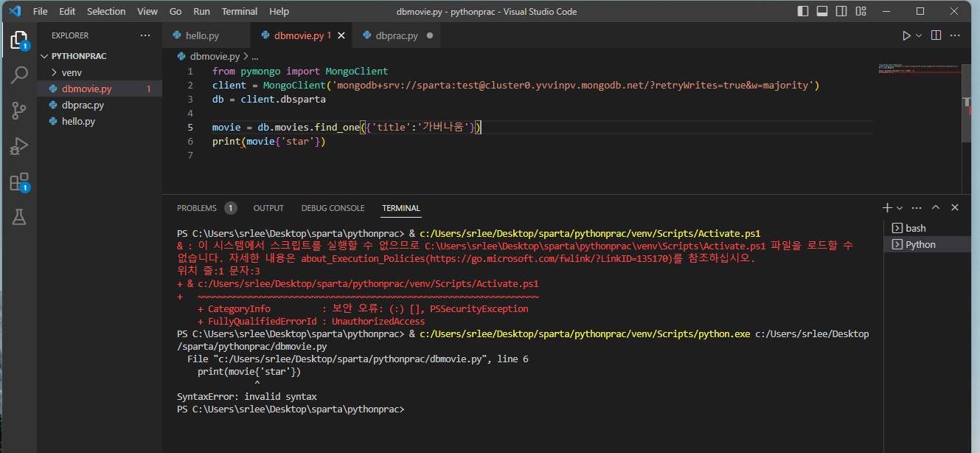The width and height of the screenshot is (980, 453).
Task: Click line number 6 in the gutter
Action: tap(190, 141)
